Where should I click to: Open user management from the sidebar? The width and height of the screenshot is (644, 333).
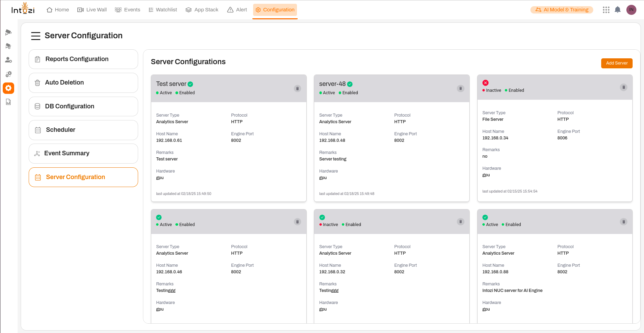click(8, 60)
